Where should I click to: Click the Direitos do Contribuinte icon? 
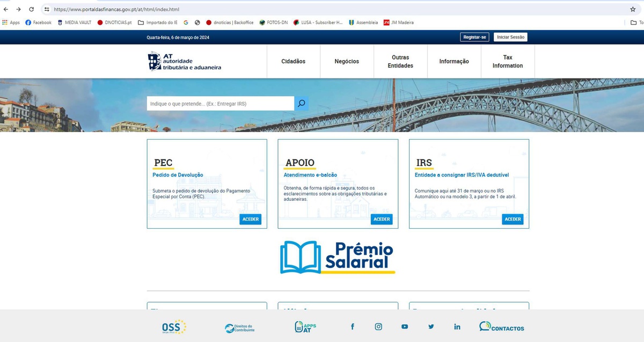click(x=240, y=328)
